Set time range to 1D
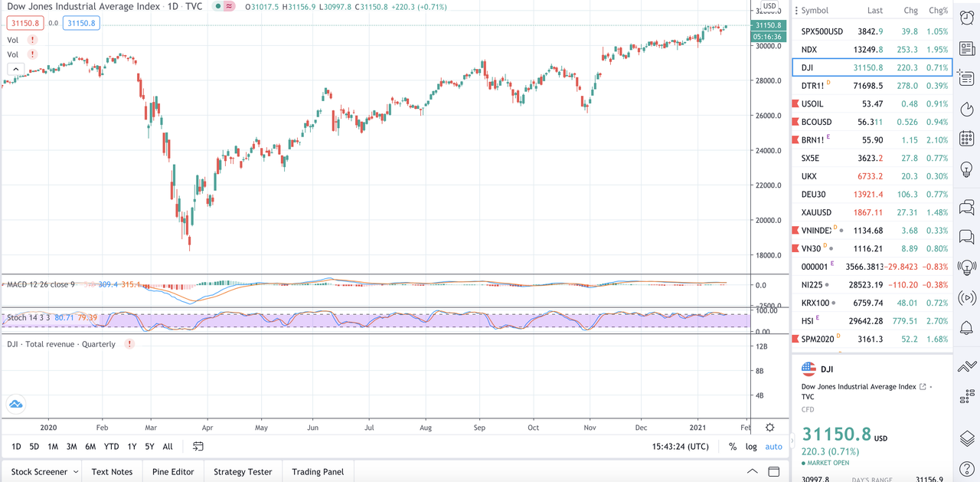The width and height of the screenshot is (980, 482). coord(16,447)
